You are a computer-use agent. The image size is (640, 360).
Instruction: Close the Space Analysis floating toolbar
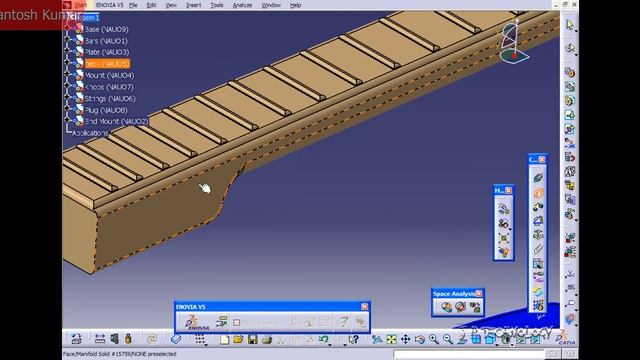pos(479,293)
